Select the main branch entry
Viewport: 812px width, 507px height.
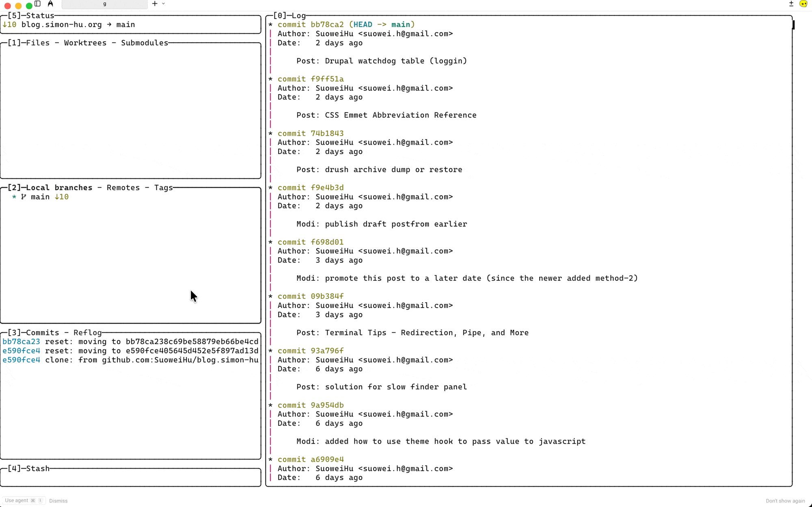click(x=40, y=197)
